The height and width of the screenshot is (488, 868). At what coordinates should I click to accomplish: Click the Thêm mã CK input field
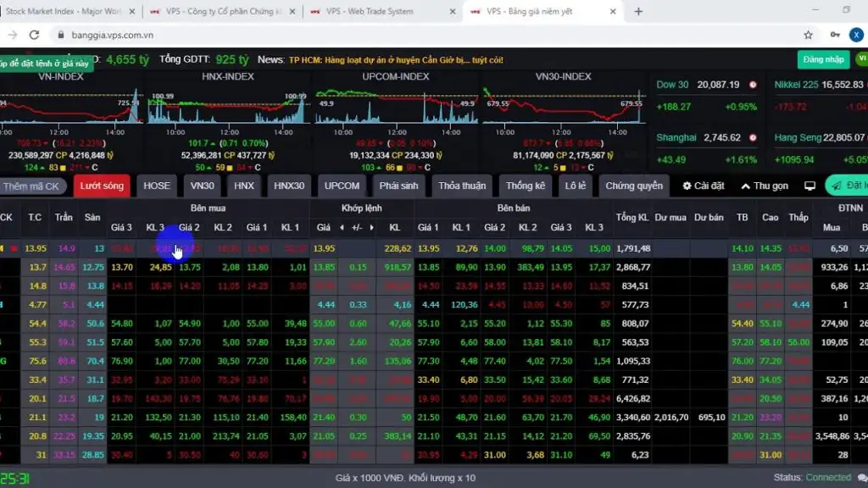click(32, 186)
